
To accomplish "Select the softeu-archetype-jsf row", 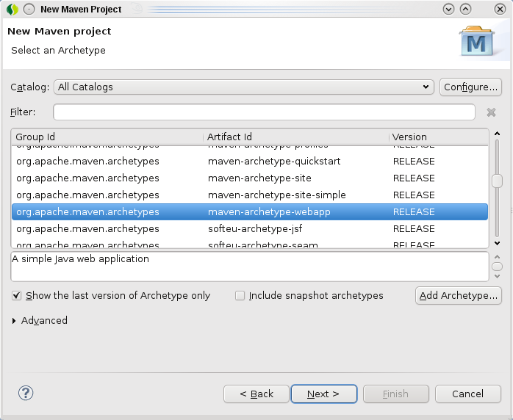I will [250, 229].
